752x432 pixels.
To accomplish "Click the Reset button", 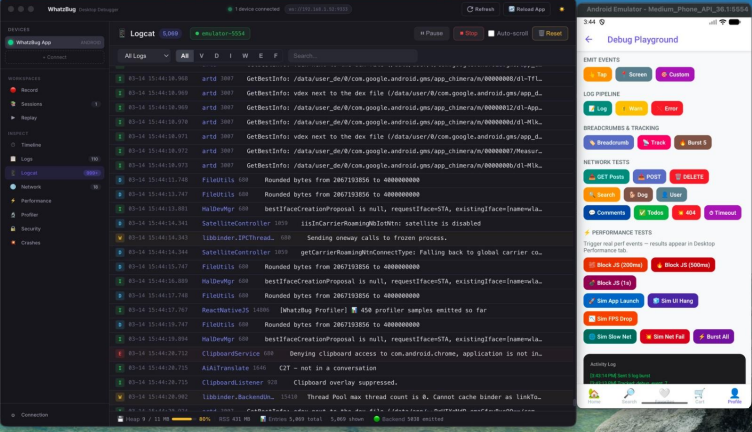I will click(x=550, y=34).
